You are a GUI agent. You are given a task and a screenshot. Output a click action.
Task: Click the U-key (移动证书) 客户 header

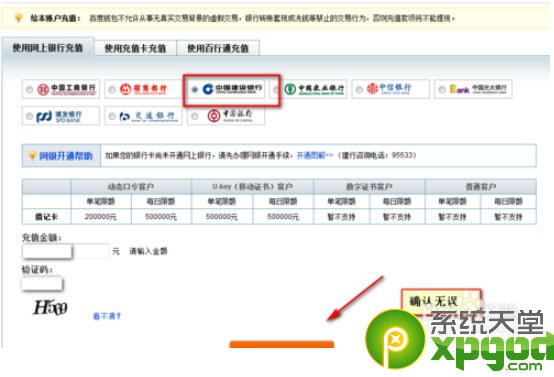[252, 187]
